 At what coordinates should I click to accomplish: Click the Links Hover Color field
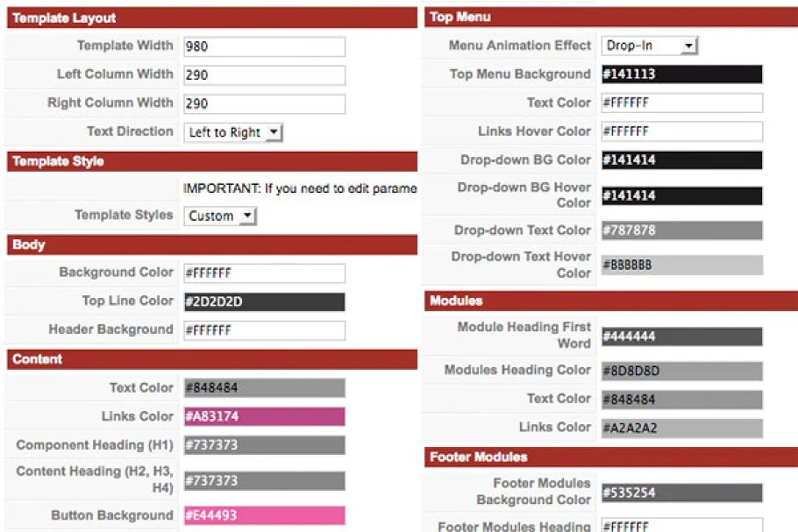click(x=681, y=131)
